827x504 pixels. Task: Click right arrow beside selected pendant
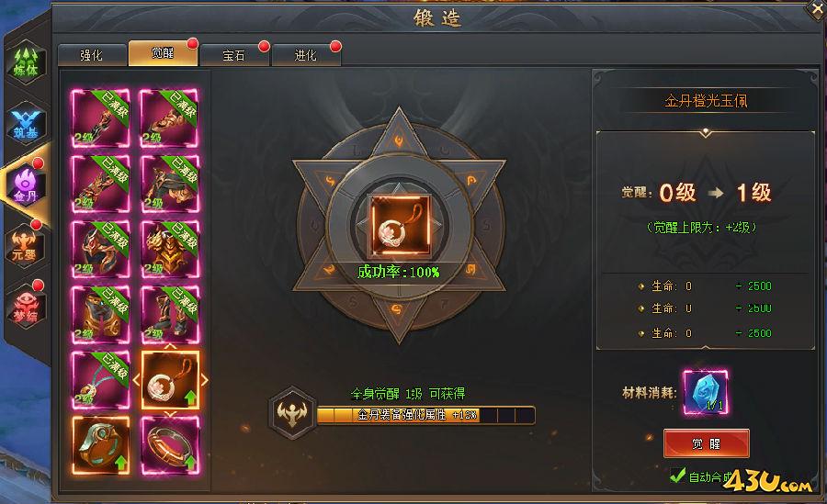click(x=205, y=379)
